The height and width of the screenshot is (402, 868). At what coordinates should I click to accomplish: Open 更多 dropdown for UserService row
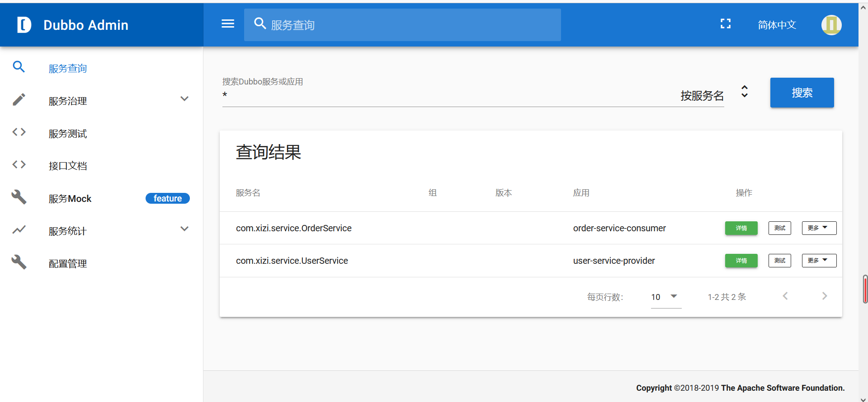pos(819,261)
